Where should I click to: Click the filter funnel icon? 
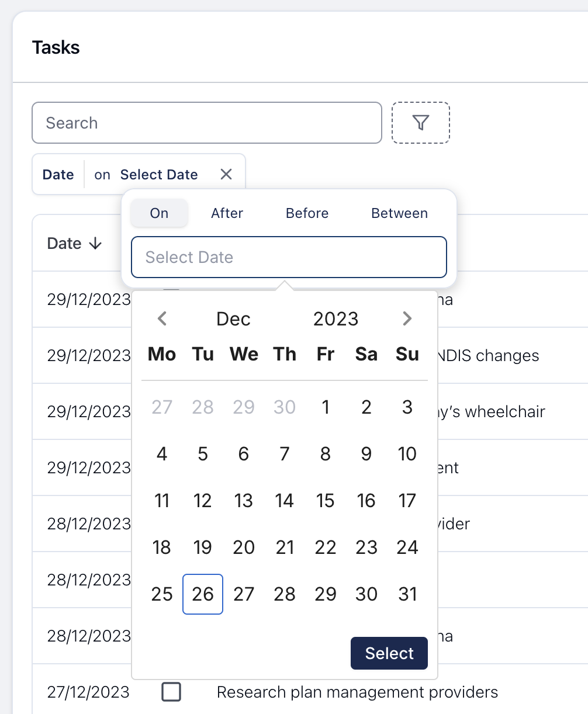tap(420, 123)
